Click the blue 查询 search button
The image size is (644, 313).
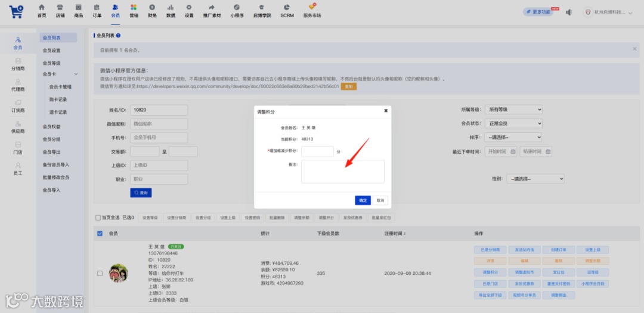141,193
